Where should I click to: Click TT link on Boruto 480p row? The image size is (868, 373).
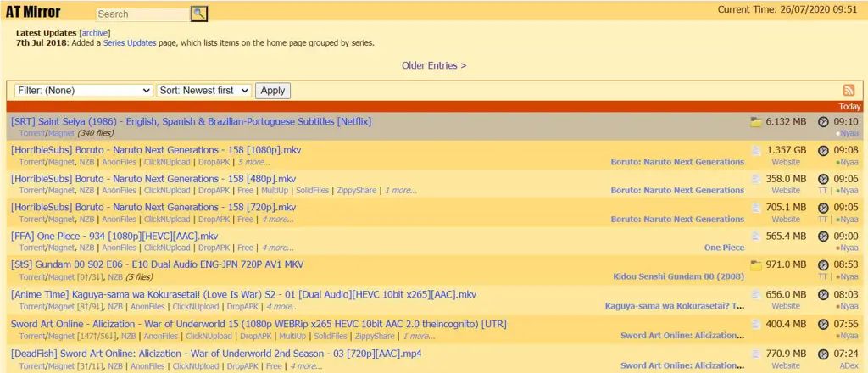pyautogui.click(x=822, y=191)
